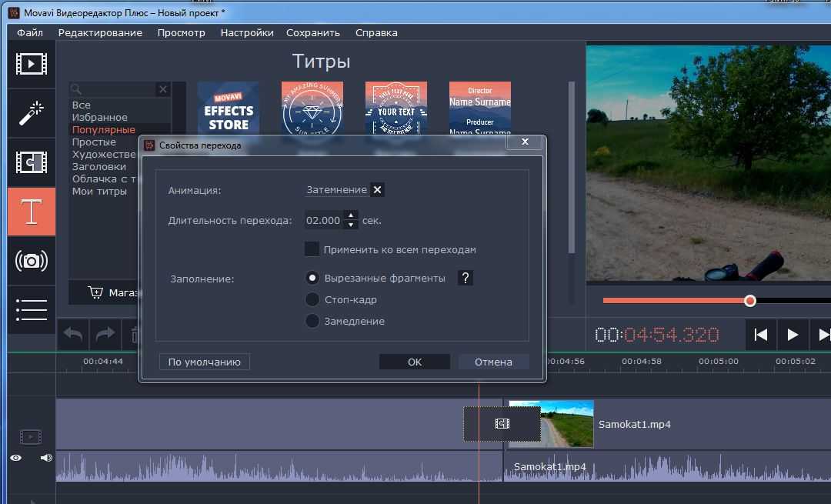Image resolution: width=831 pixels, height=504 pixels.
Task: Click the preview playback seek slider handle
Action: pyautogui.click(x=750, y=301)
